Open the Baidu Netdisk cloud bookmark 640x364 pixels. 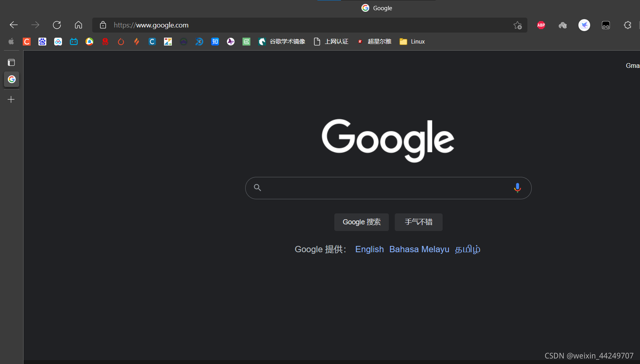58,42
